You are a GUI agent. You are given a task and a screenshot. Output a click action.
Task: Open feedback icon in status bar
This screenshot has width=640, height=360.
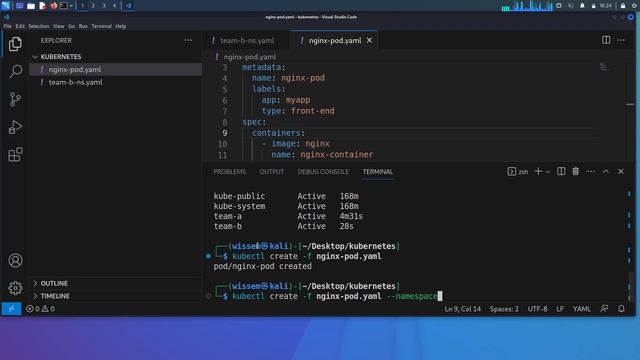(x=604, y=309)
